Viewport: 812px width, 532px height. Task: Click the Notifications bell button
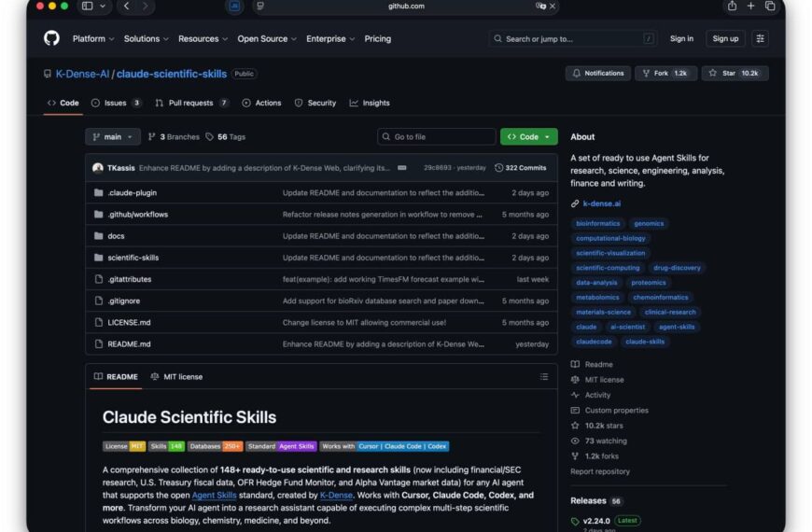pos(598,74)
